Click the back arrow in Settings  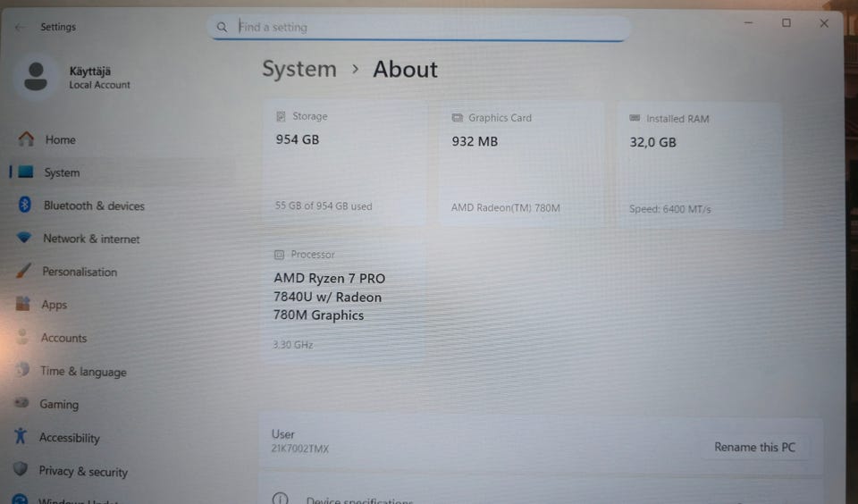21,27
